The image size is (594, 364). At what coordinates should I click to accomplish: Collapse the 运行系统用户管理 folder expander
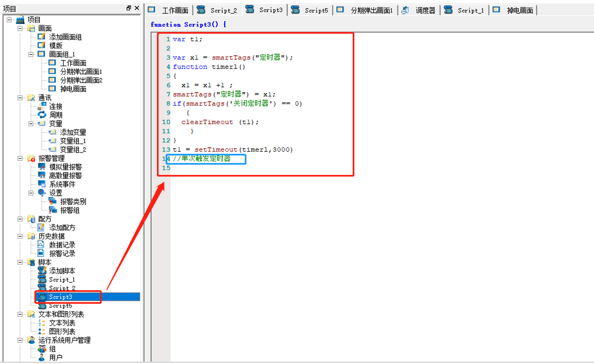pyautogui.click(x=20, y=340)
